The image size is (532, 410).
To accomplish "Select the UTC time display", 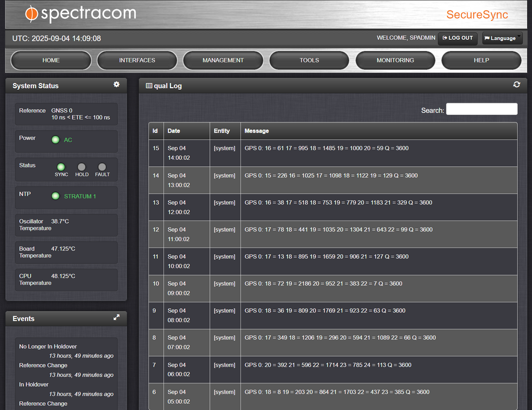I will [57, 38].
